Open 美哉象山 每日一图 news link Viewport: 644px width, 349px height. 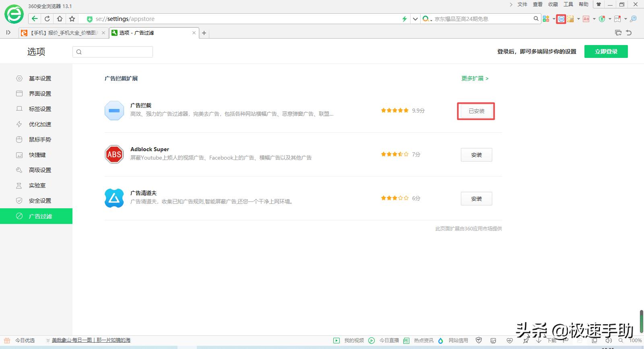(91, 340)
